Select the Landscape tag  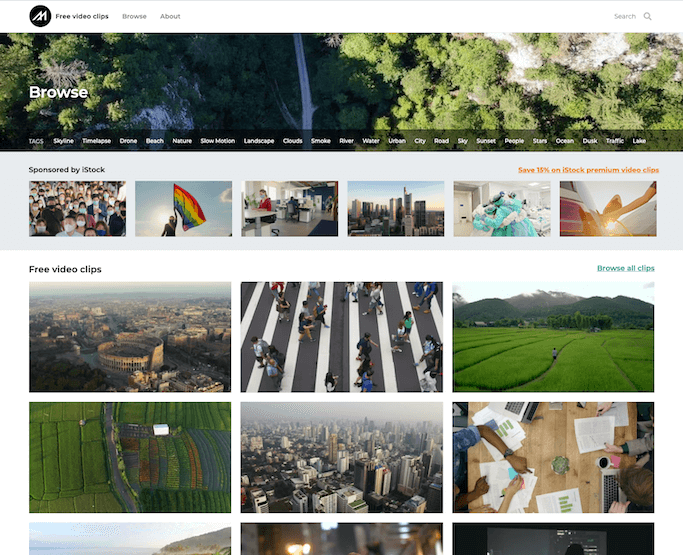(x=259, y=141)
